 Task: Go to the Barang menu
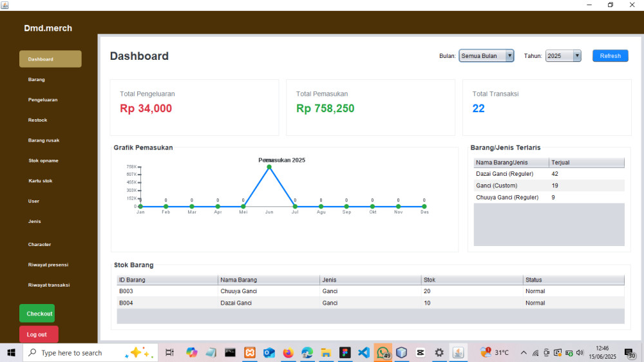click(x=37, y=79)
